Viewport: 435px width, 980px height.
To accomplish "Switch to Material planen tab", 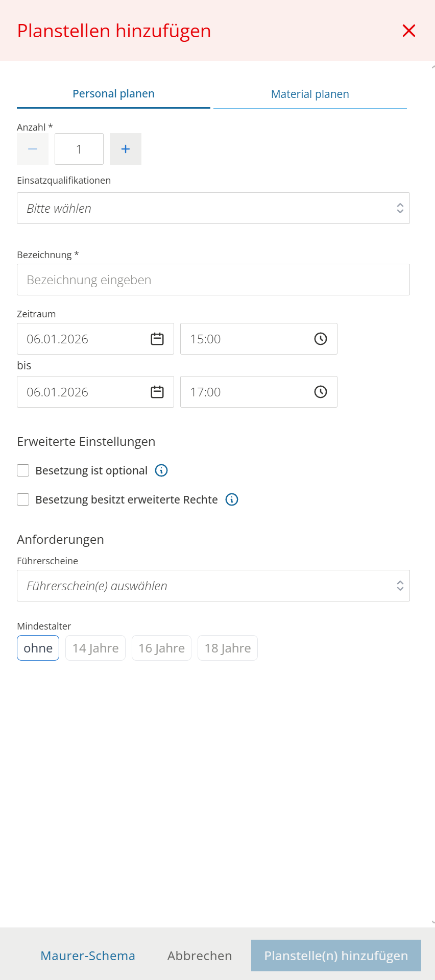I will tap(310, 94).
